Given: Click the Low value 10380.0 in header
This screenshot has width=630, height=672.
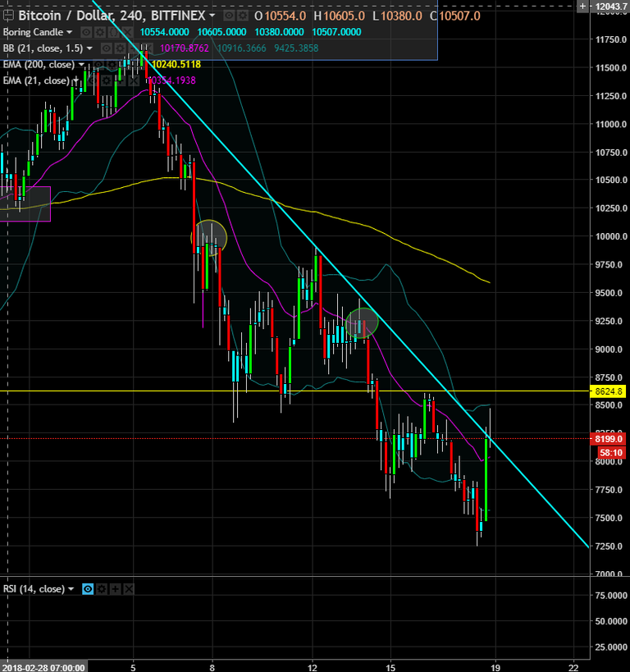Looking at the screenshot, I should [402, 16].
